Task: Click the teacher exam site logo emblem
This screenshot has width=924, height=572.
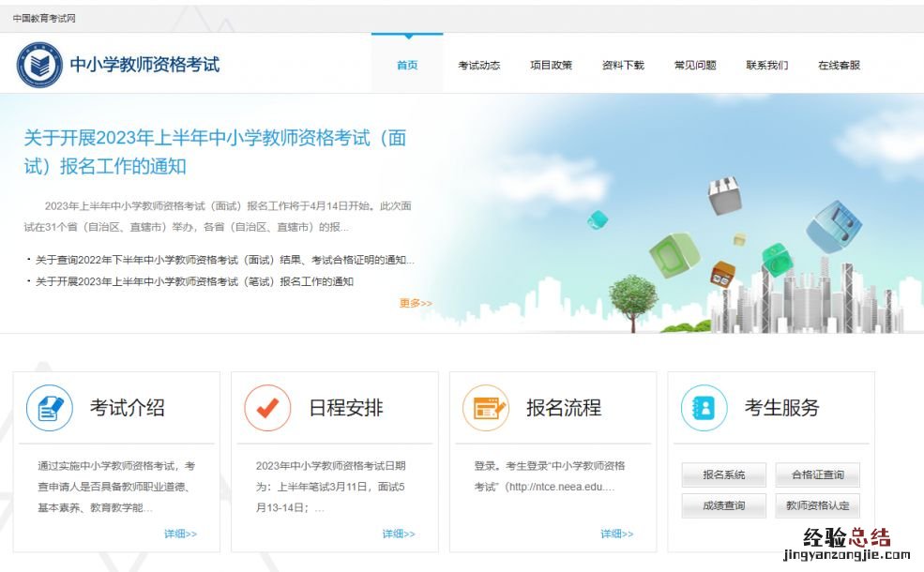Action: point(38,65)
